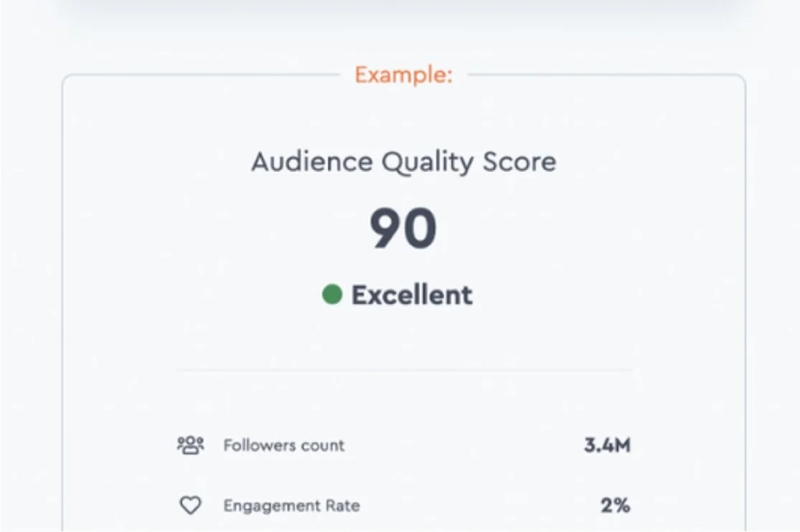Click the 3.4M followers value

(607, 445)
